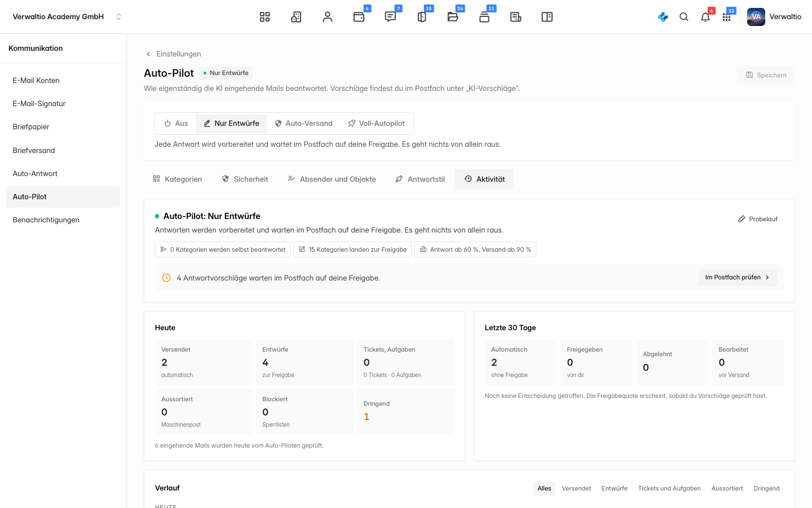This screenshot has width=812, height=508.
Task: Open Briefversand in sidebar
Action: [x=63, y=150]
